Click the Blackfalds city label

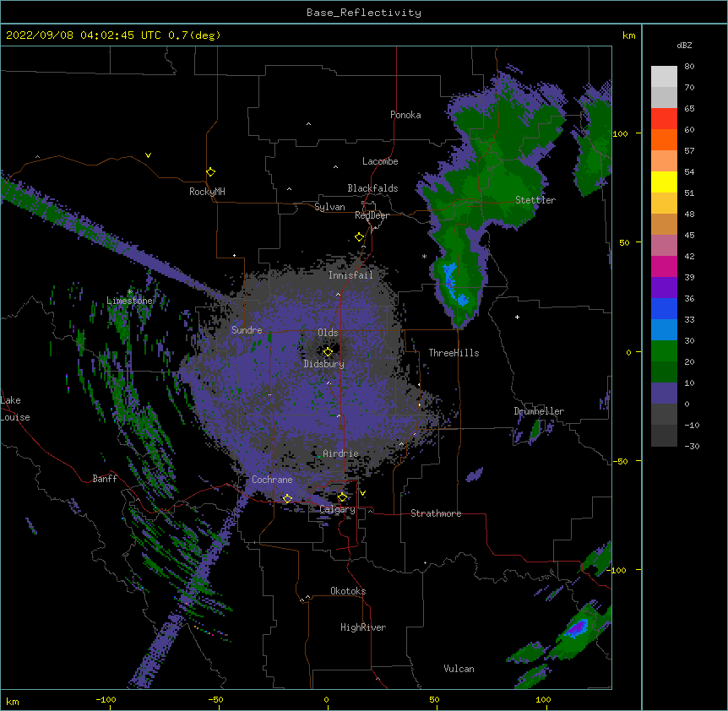[x=372, y=188]
